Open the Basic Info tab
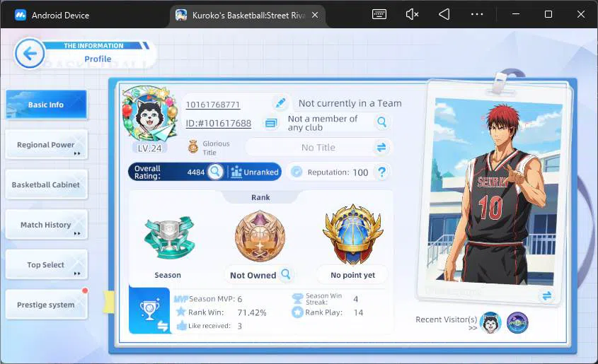Screen dimensions: 598x364 coord(46,105)
